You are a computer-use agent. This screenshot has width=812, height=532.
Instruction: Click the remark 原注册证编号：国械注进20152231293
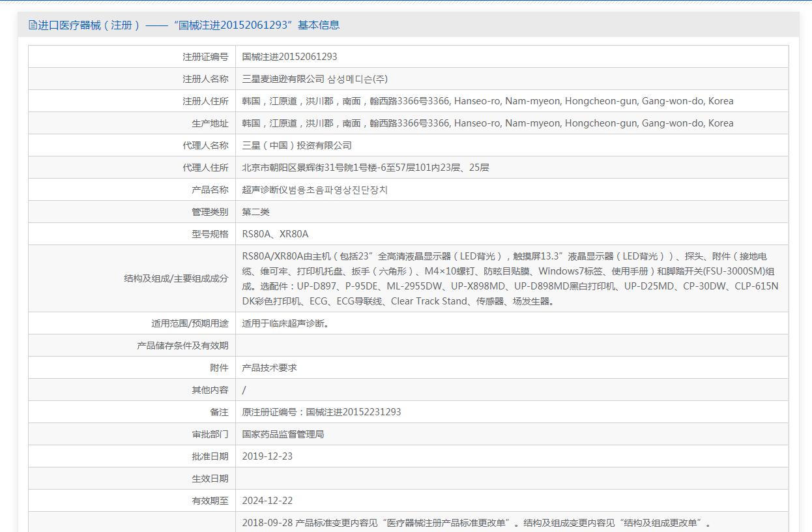321,412
